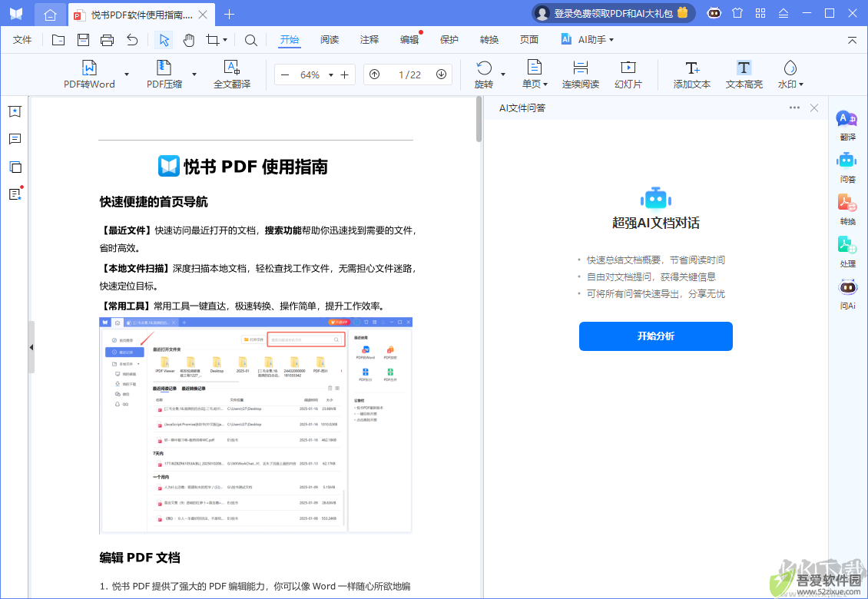Go to the next page arrow
The image size is (868, 599).
click(x=441, y=74)
